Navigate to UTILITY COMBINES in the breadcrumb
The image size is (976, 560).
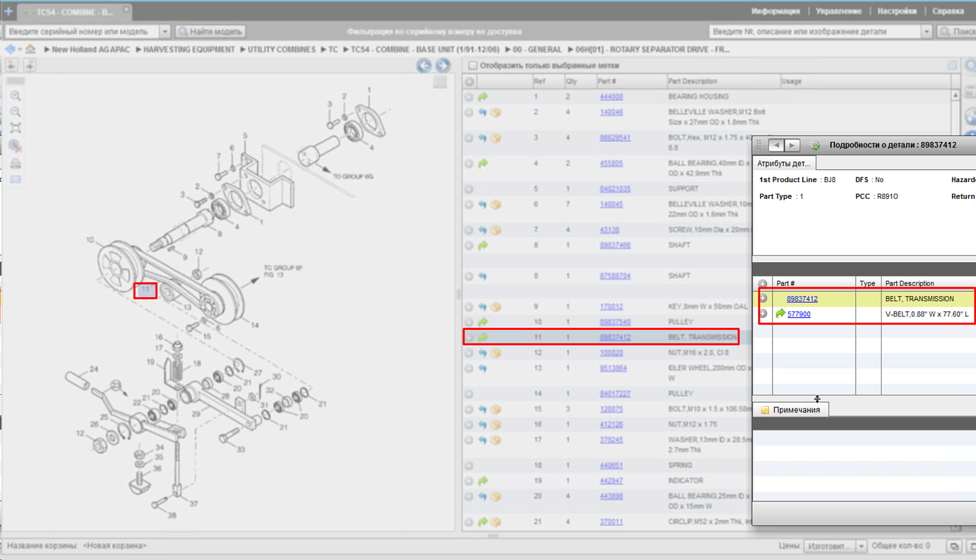(x=281, y=49)
